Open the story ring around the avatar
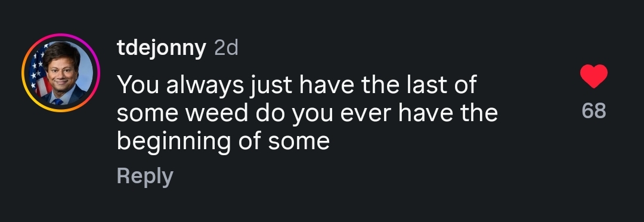The height and width of the screenshot is (222, 644). point(61,73)
